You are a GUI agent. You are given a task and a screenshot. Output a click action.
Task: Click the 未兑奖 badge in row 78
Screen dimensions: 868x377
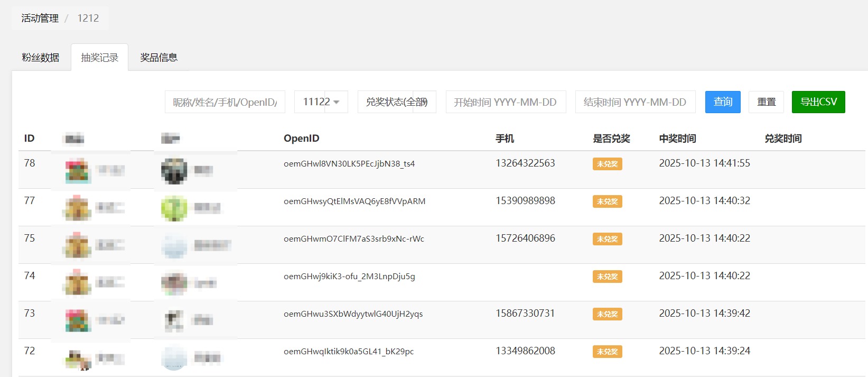coord(607,164)
